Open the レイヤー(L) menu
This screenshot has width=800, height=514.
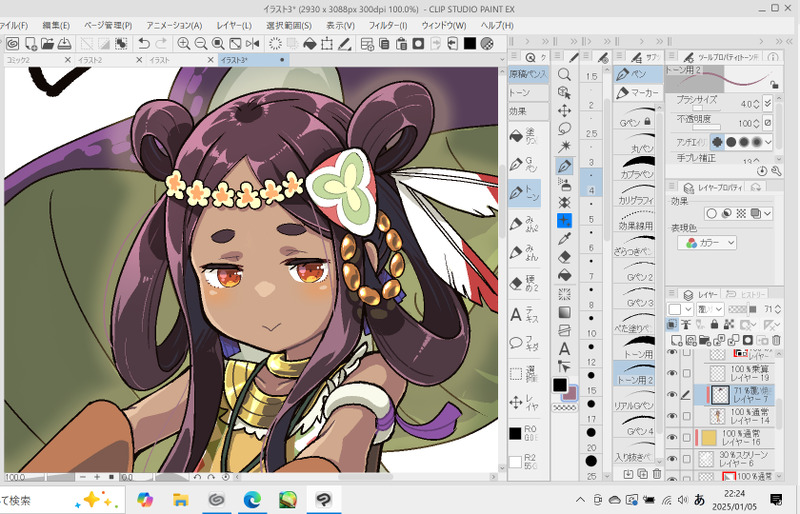click(234, 25)
